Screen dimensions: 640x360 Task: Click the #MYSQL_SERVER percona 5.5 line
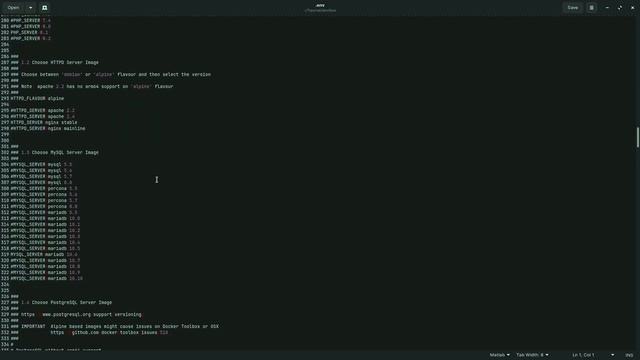pos(44,189)
